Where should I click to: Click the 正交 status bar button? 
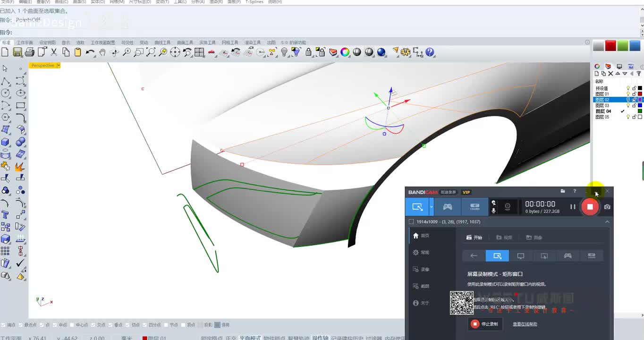pos(231,338)
